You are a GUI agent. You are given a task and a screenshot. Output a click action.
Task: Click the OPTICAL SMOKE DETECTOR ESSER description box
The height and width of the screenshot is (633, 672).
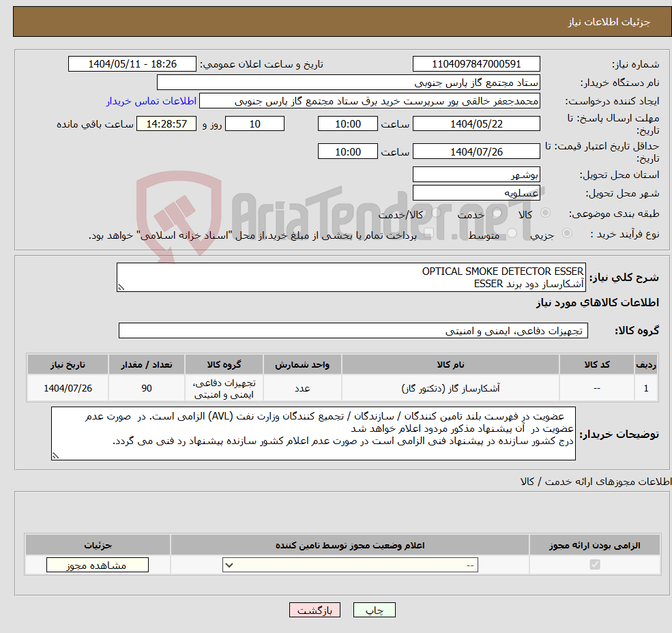tap(351, 278)
